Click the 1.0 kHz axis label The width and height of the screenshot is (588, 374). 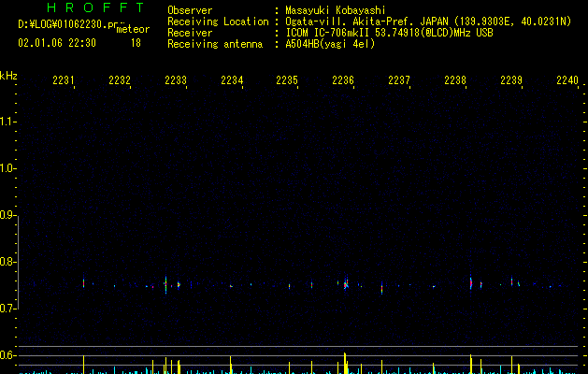tap(7, 168)
